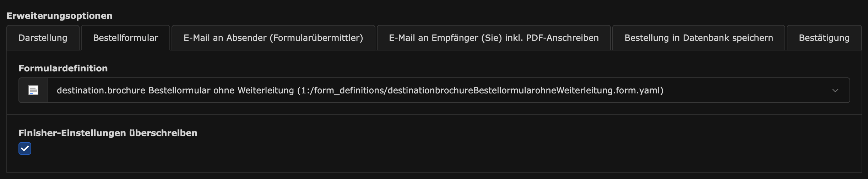The width and height of the screenshot is (868, 179).
Task: Switch to E-Mail an Absender tab
Action: click(273, 38)
